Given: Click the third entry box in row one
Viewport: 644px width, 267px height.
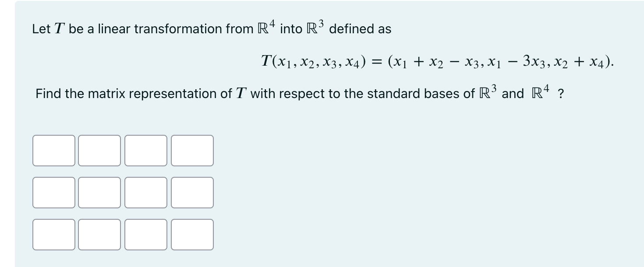Looking at the screenshot, I should tap(146, 151).
